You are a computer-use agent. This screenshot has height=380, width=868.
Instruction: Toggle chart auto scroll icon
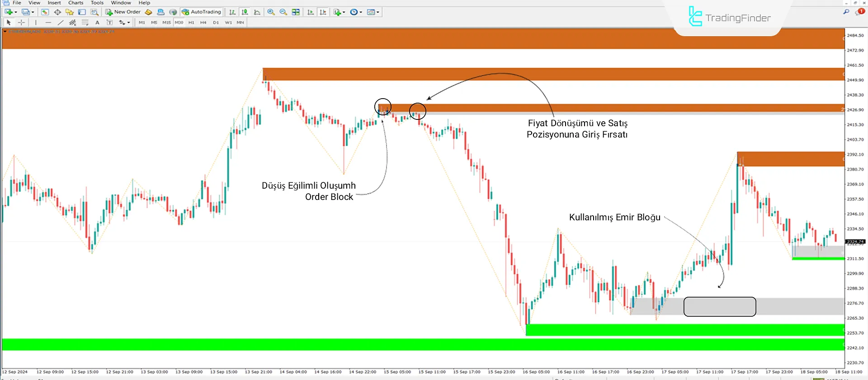310,12
